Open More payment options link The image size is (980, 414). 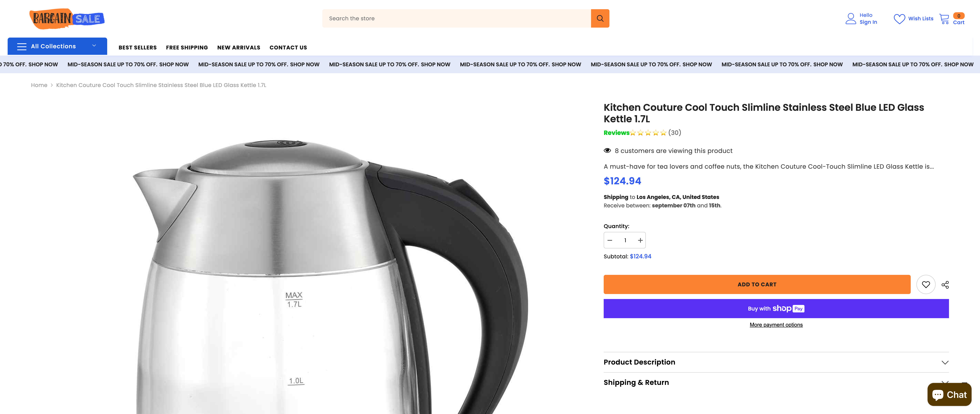[776, 324]
